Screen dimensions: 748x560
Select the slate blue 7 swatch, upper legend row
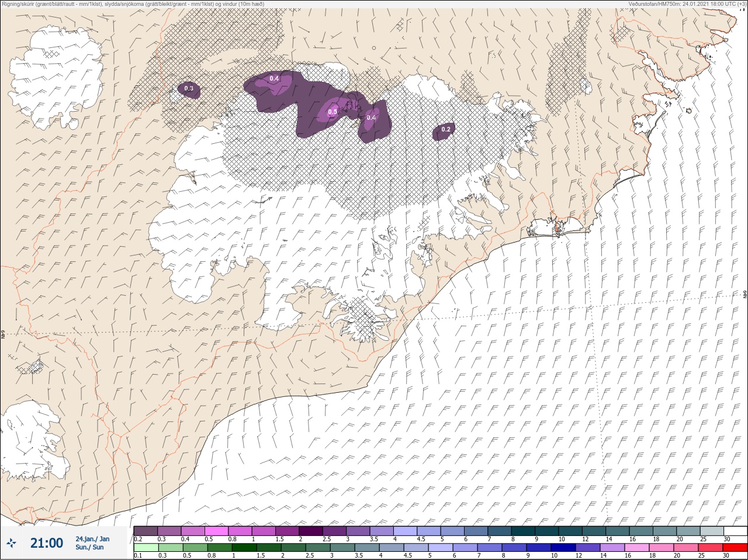click(500, 531)
